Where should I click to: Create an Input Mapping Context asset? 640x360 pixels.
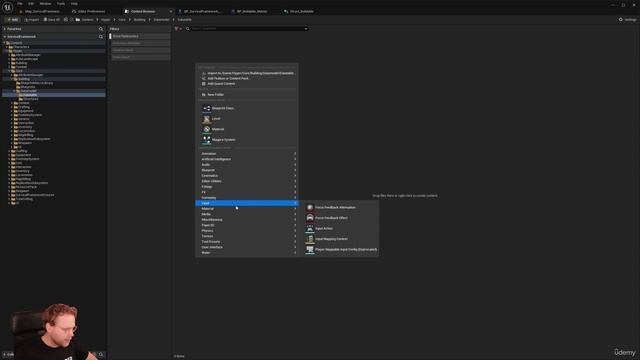[x=340, y=239]
